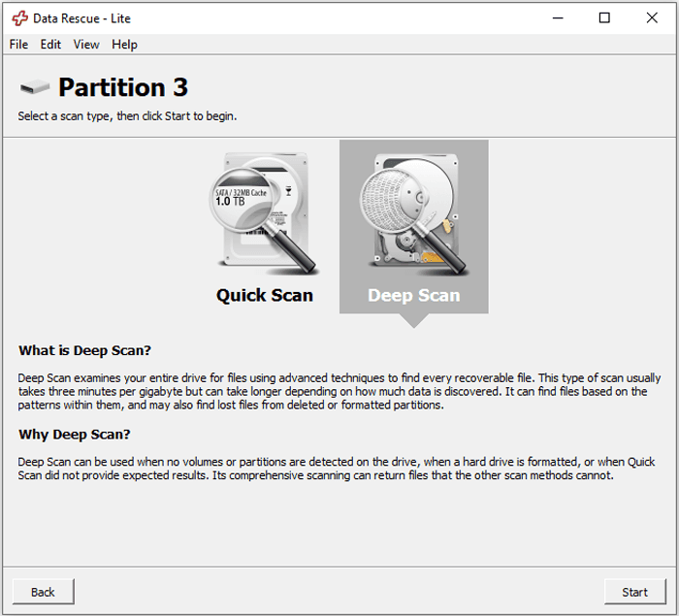Go back with the Back button
Screen dimensions: 679x616
click(43, 592)
